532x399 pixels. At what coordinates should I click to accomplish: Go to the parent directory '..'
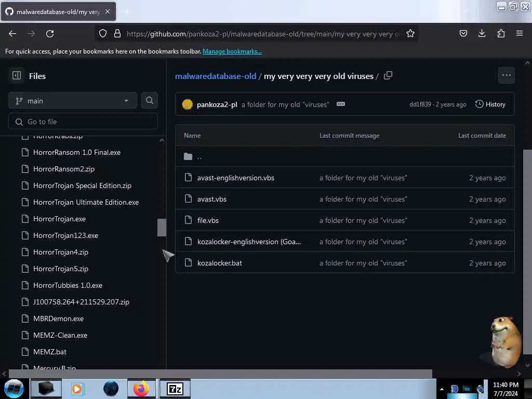click(x=199, y=157)
